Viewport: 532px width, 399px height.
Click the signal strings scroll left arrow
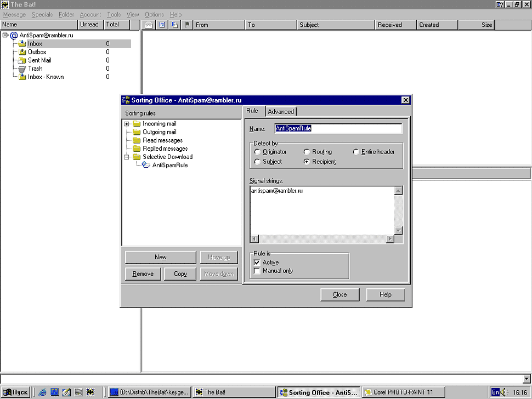click(254, 238)
